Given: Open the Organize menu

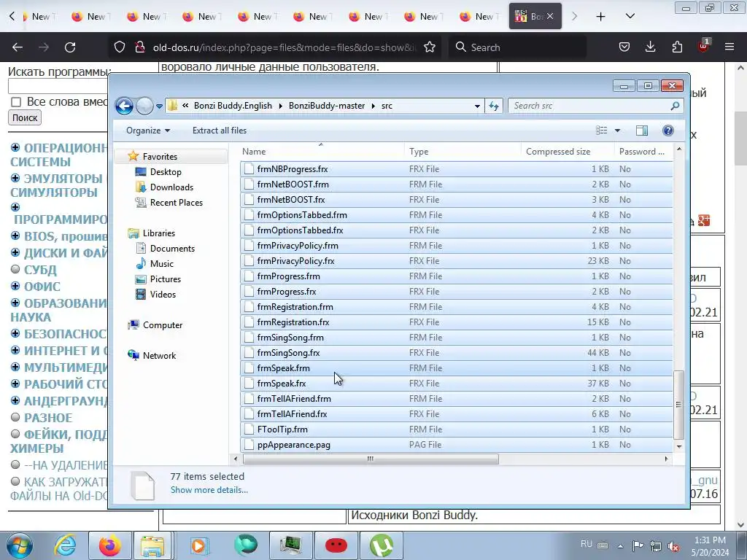Looking at the screenshot, I should coord(147,131).
